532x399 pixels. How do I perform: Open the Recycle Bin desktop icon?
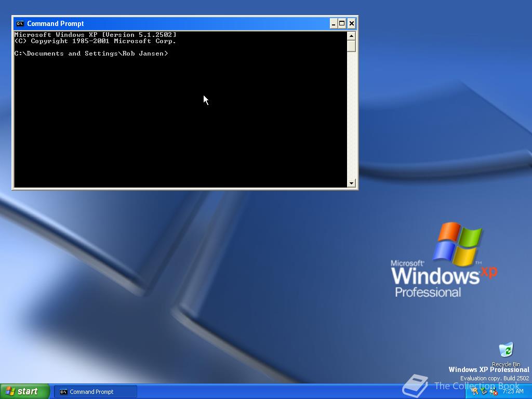(x=506, y=354)
